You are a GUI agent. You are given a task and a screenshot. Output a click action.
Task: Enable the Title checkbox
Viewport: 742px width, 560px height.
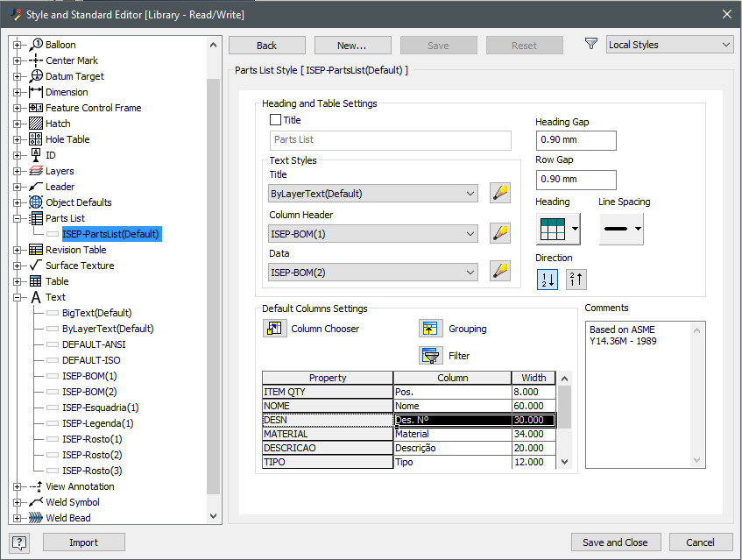(x=275, y=120)
